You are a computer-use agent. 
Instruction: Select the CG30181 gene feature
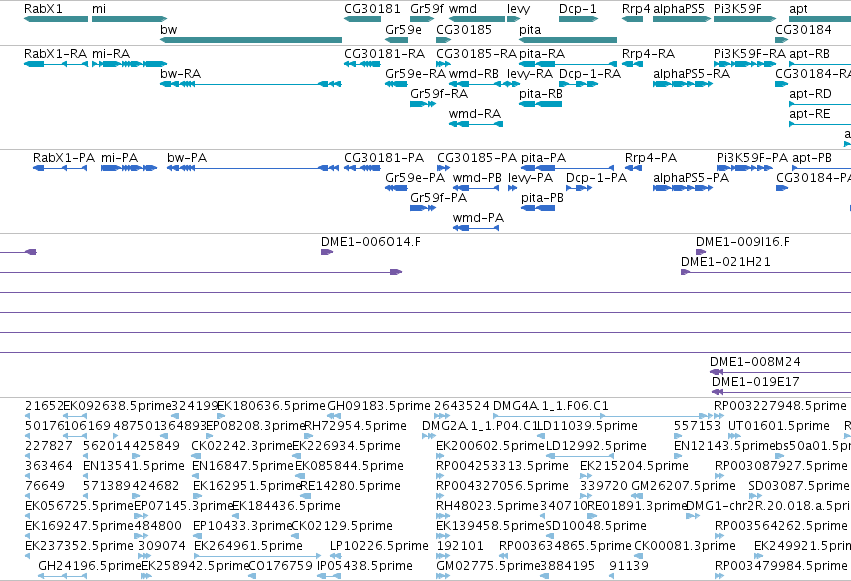tap(363, 19)
